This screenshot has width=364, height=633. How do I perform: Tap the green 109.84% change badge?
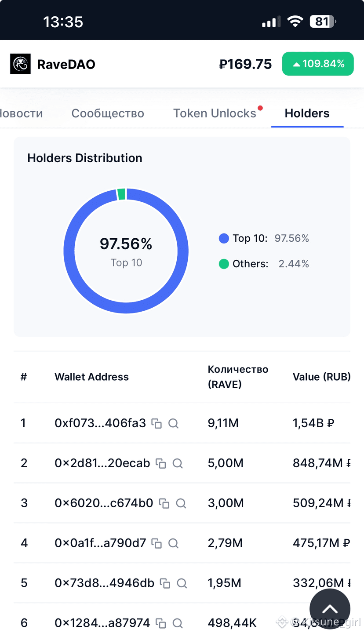(x=318, y=64)
